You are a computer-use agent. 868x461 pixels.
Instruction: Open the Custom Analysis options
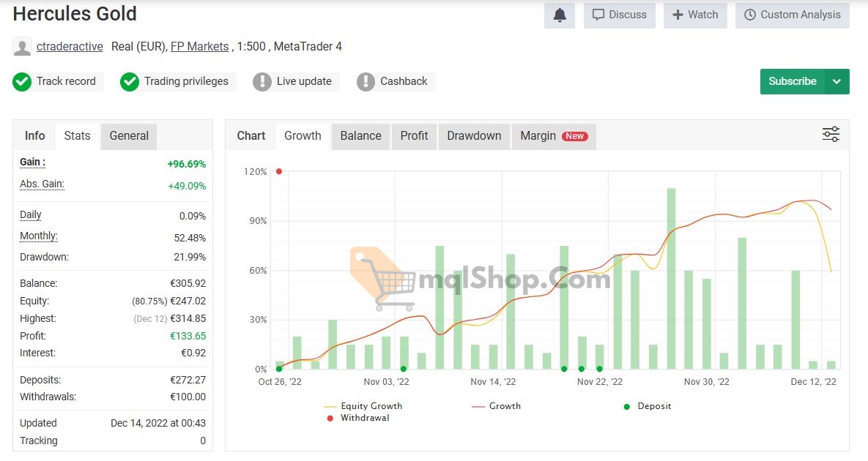[x=793, y=15]
